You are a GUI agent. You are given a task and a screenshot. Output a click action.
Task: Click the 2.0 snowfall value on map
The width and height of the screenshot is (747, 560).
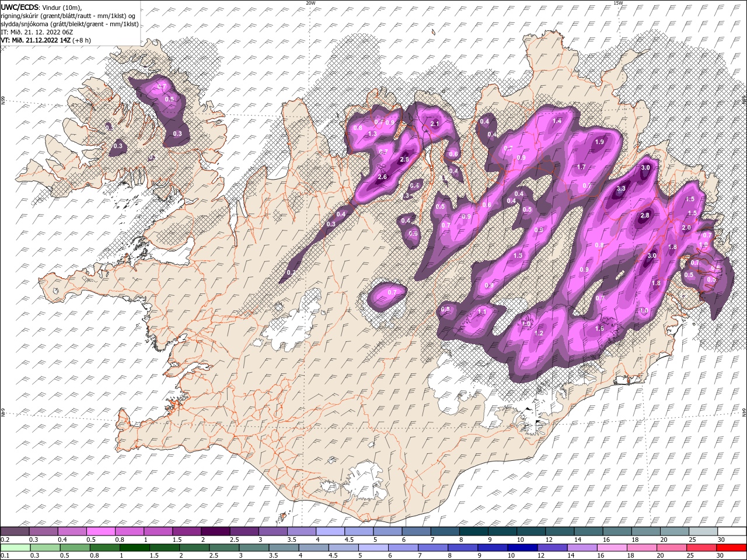click(686, 228)
